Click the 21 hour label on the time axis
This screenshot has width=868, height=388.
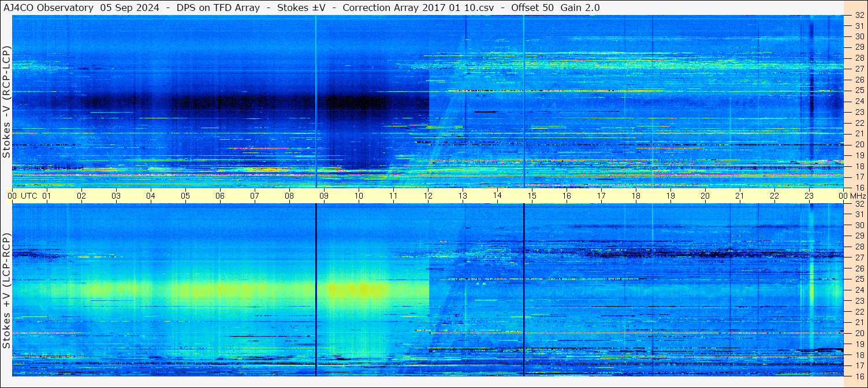740,196
